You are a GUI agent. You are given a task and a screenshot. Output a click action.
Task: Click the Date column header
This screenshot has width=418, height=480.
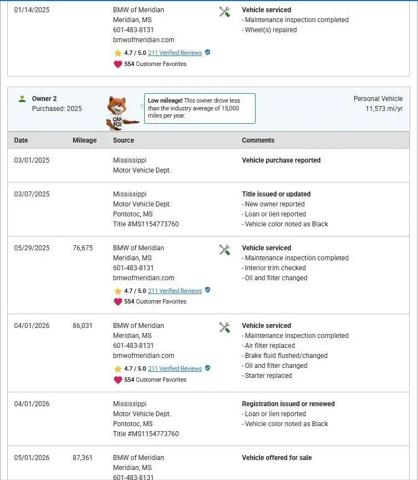click(21, 140)
